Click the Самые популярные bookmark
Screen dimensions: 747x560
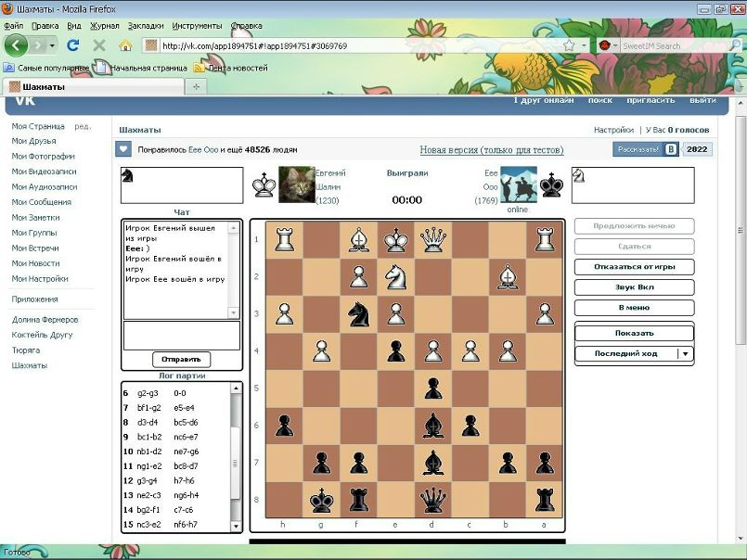click(46, 68)
